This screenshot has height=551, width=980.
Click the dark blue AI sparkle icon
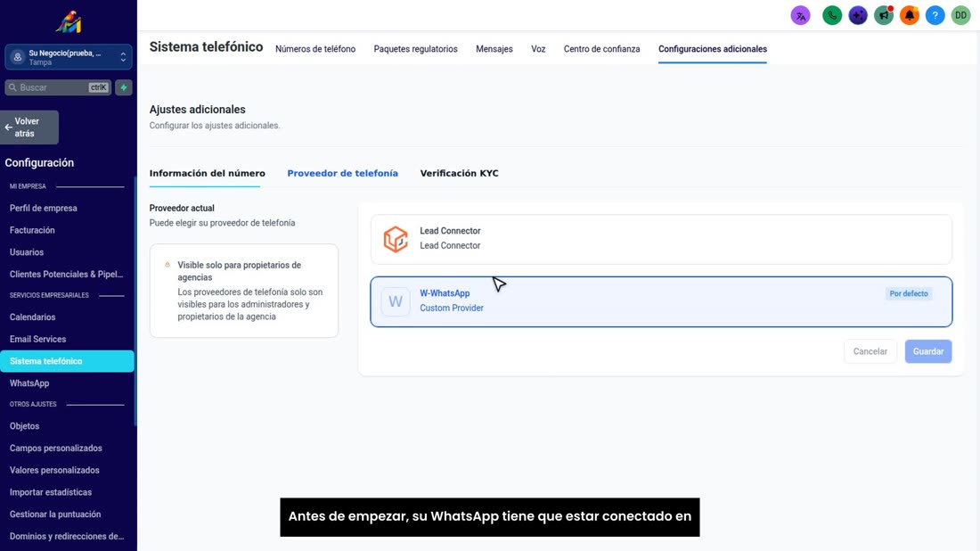click(x=857, y=16)
